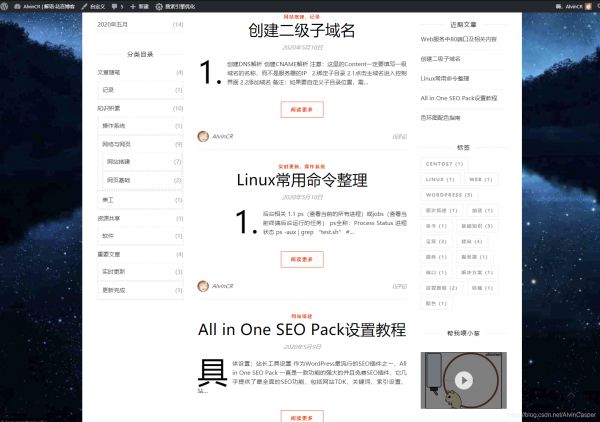Click the comment link under 创建二级子域名 post
Screen dimensions: 600x422
(x=399, y=136)
